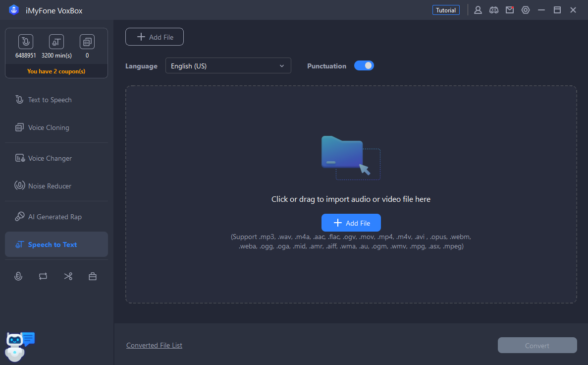Switch to the Speech to Text section
This screenshot has width=588, height=365.
tap(52, 244)
